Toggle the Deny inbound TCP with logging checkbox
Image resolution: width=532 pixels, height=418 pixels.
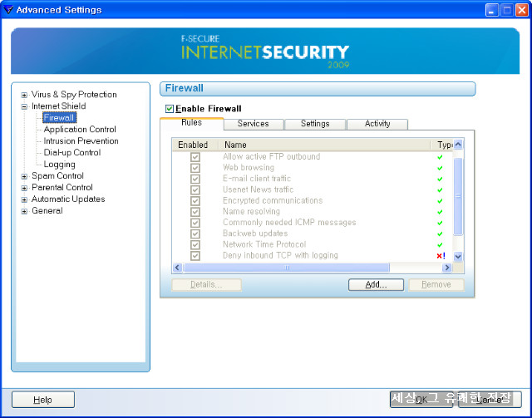(195, 256)
